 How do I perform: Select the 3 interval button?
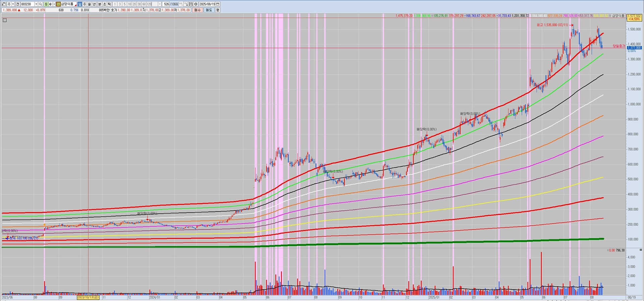pos(120,4)
